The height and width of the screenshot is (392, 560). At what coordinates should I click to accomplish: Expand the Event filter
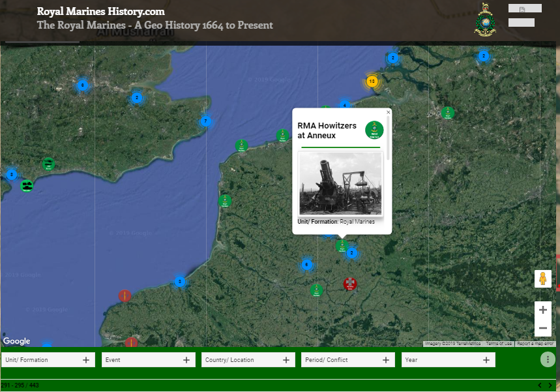149,360
